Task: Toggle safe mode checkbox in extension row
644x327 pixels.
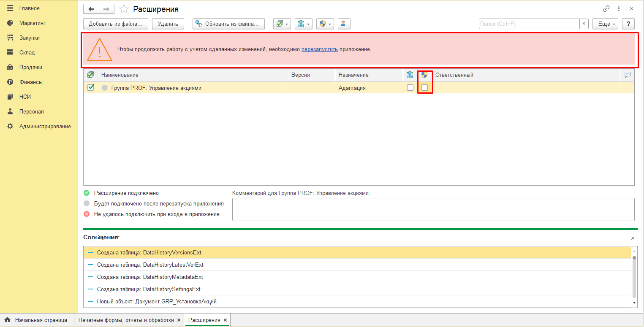Action: (x=425, y=88)
